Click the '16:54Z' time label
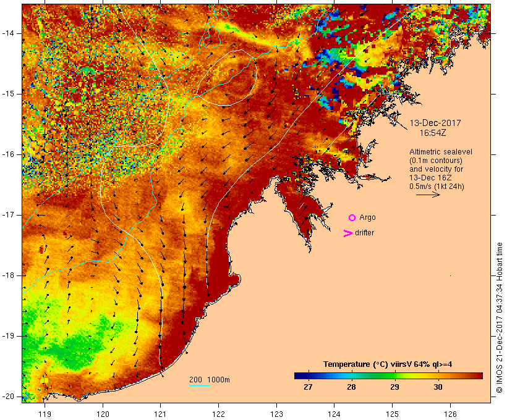The width and height of the screenshot is (507, 420). pyautogui.click(x=433, y=133)
